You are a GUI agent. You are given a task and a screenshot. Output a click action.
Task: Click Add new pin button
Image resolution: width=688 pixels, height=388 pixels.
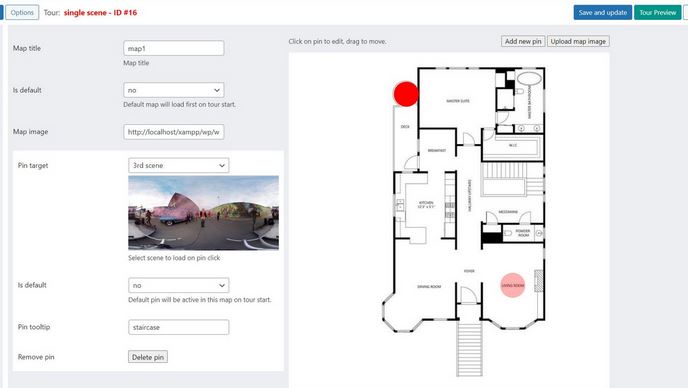[523, 41]
